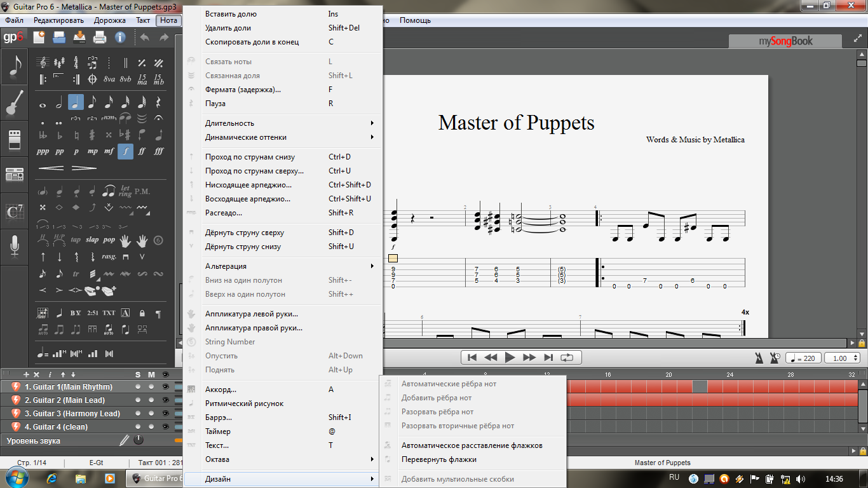The height and width of the screenshot is (488, 868).
Task: Choose Вставить долю from the menu
Action: [283, 14]
